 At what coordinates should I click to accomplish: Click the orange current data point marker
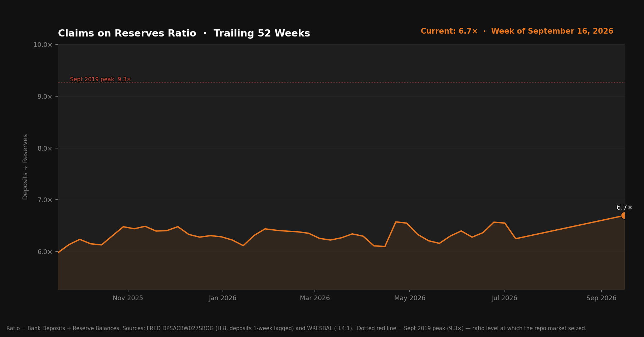pyautogui.click(x=624, y=215)
